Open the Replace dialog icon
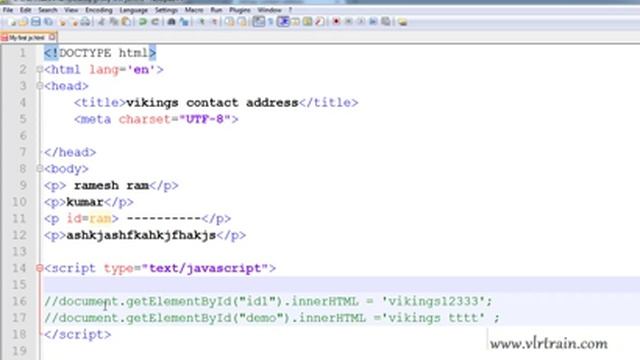640x360 pixels. click(x=184, y=22)
